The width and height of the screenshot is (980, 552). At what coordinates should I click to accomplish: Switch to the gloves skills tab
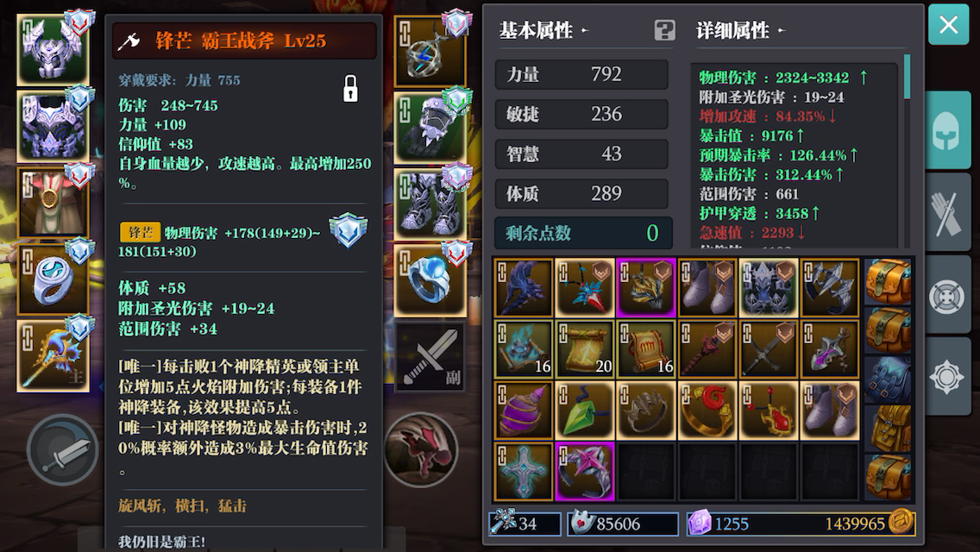947,212
